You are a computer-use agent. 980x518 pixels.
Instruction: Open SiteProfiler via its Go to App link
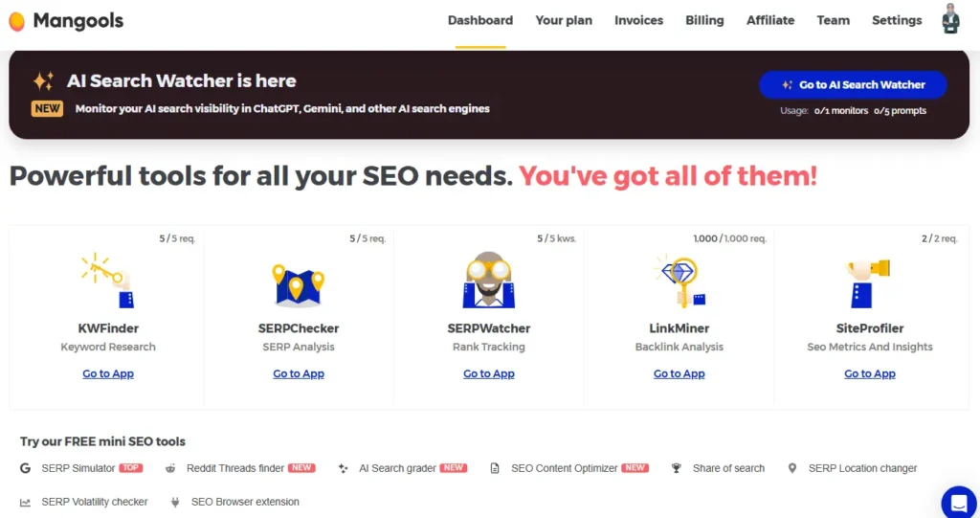(869, 373)
